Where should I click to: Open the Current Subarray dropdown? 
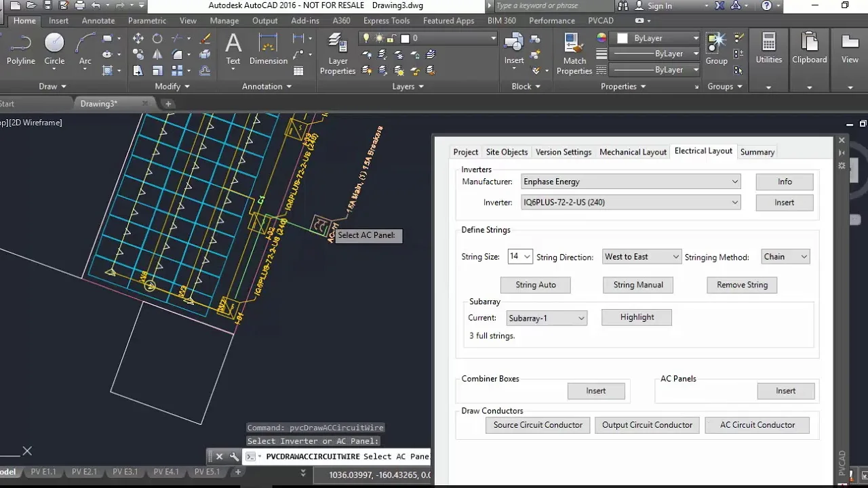pyautogui.click(x=547, y=318)
